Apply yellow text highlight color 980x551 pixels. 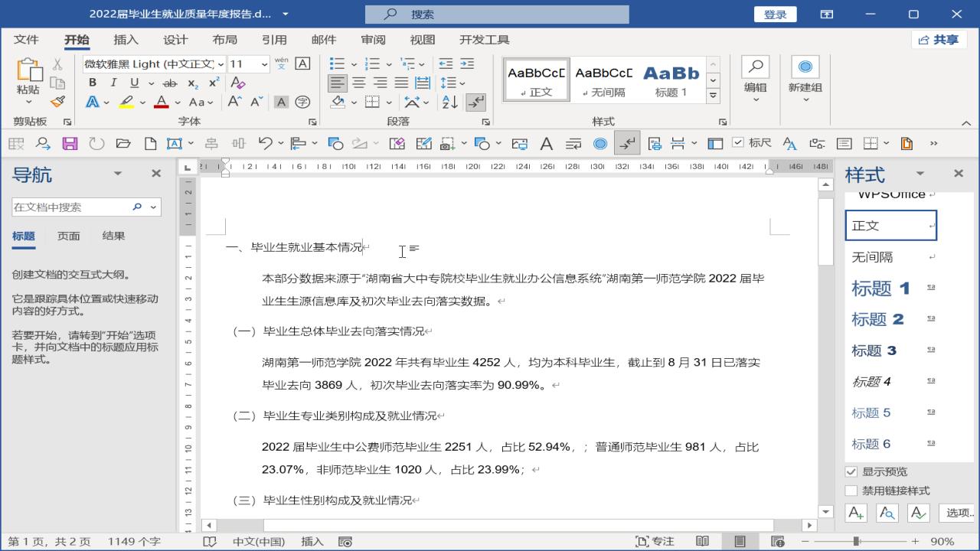pyautogui.click(x=126, y=102)
